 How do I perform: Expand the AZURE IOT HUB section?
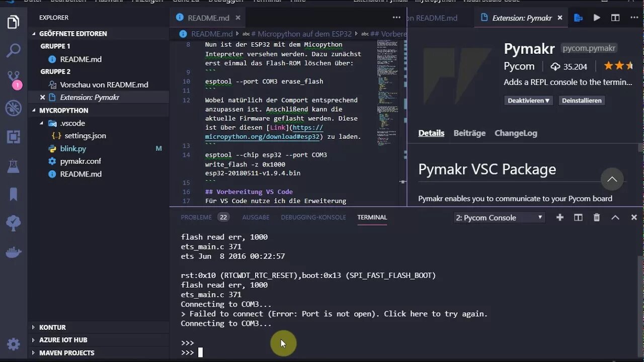tap(63, 340)
